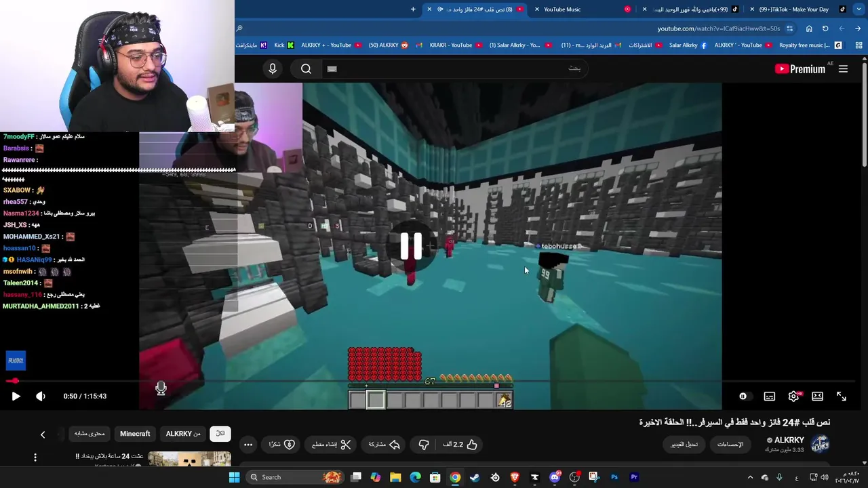
Task: Open site information tune icon in address bar
Action: coord(789,28)
